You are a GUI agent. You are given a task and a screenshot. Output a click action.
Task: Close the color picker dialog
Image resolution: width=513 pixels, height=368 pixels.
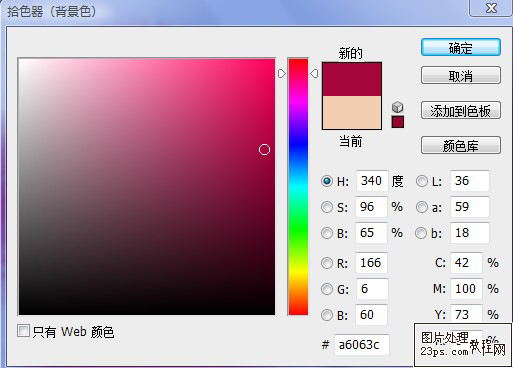click(x=491, y=8)
